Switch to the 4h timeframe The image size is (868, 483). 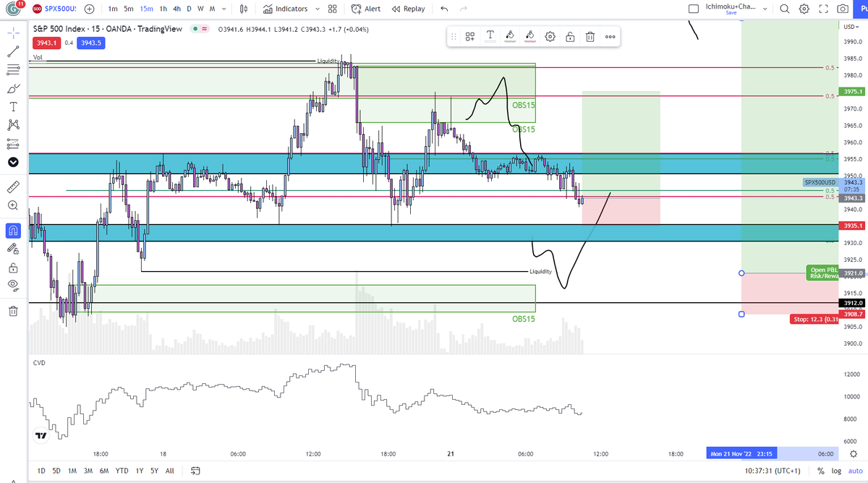point(176,9)
